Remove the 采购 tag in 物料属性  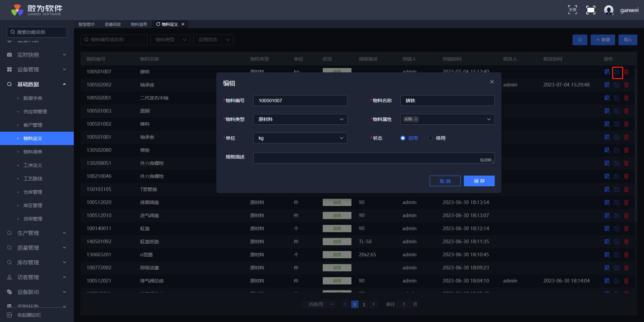(416, 119)
